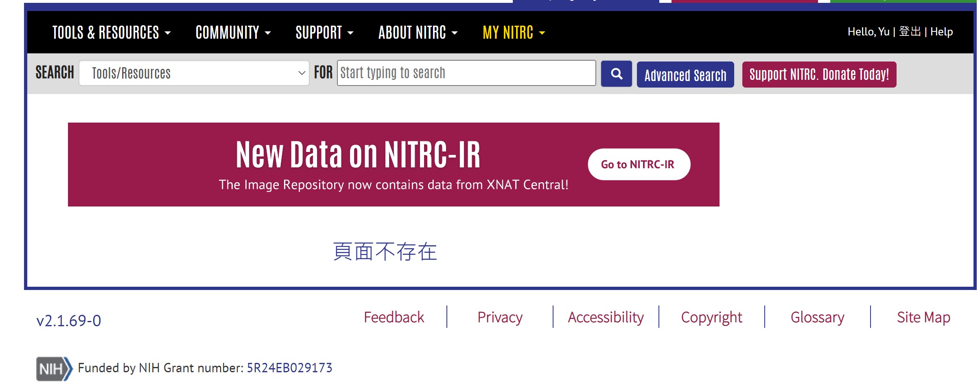Open the Accessibility footer link
This screenshot has width=980, height=391.
click(x=606, y=317)
